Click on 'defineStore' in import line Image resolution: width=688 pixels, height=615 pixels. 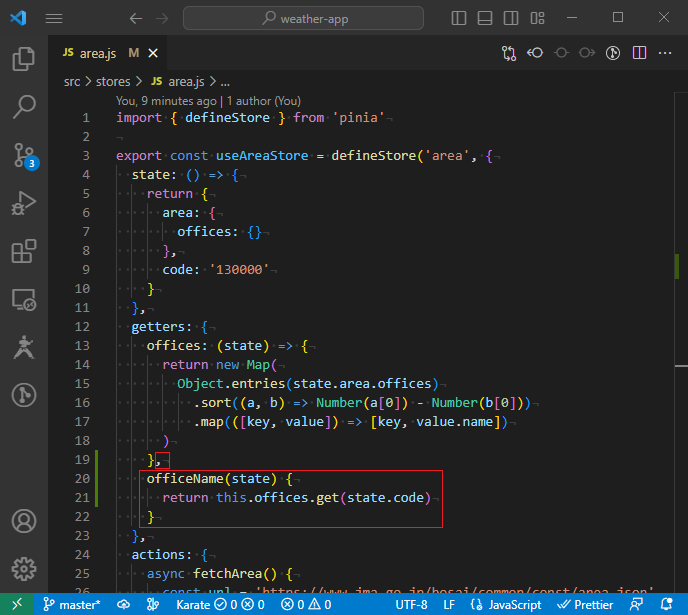[x=227, y=118]
